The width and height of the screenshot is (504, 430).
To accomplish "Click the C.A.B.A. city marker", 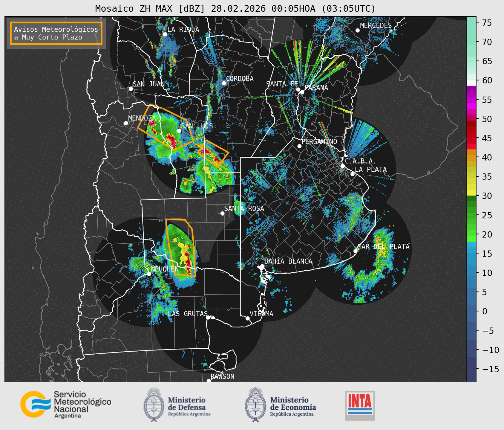I will coord(343,166).
